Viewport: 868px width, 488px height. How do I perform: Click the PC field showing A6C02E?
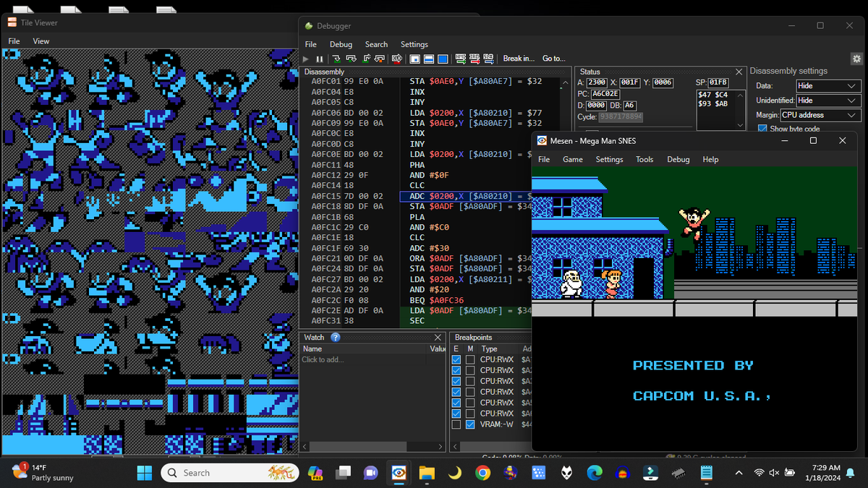[605, 94]
